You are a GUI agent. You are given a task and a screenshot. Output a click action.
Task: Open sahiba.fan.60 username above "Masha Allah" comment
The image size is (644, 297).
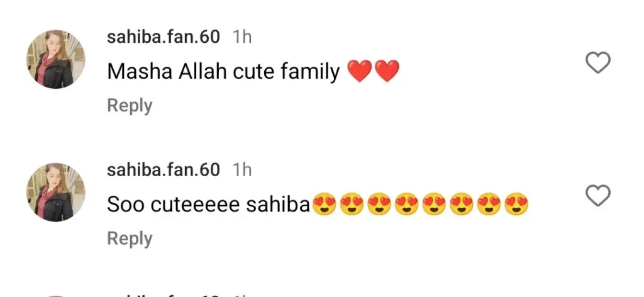click(x=164, y=37)
